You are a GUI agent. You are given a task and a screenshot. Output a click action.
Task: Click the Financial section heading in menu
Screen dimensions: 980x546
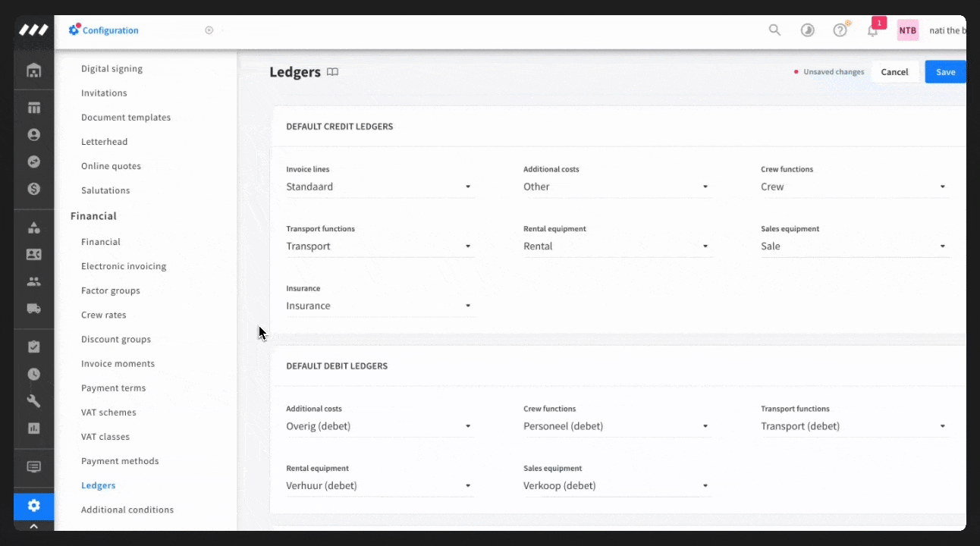pos(93,216)
